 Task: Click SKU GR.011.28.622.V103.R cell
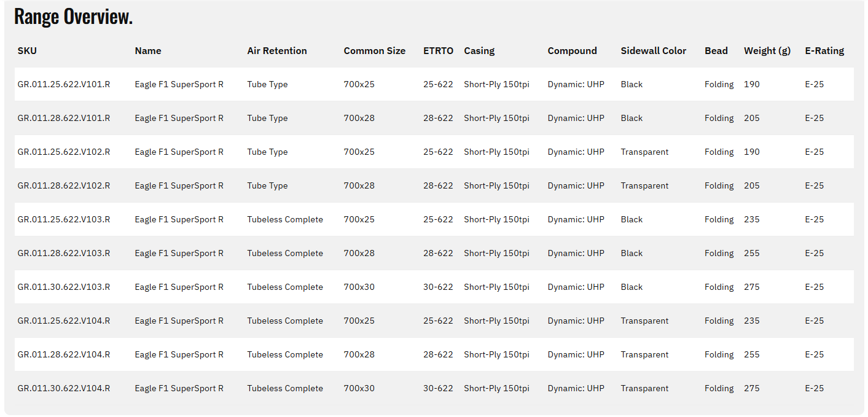coord(64,254)
